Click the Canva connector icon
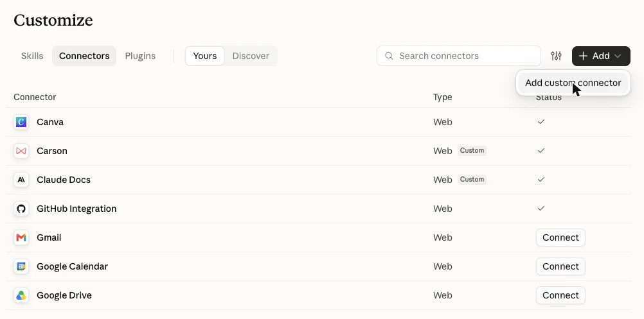The width and height of the screenshot is (644, 319). (x=21, y=122)
